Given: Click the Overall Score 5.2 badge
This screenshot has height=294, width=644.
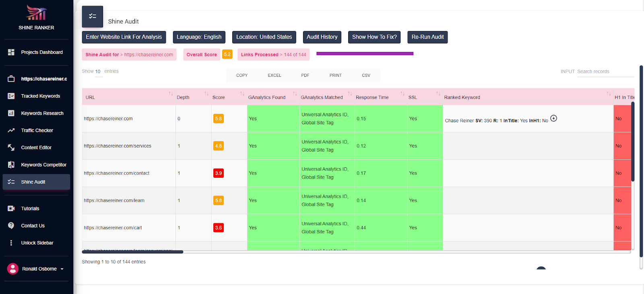Looking at the screenshot, I should (227, 54).
